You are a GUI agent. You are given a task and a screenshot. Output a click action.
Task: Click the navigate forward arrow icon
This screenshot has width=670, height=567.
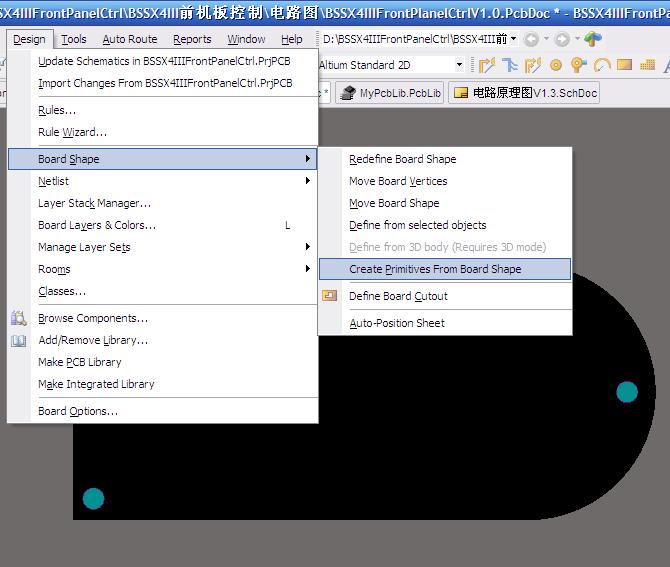click(x=562, y=39)
